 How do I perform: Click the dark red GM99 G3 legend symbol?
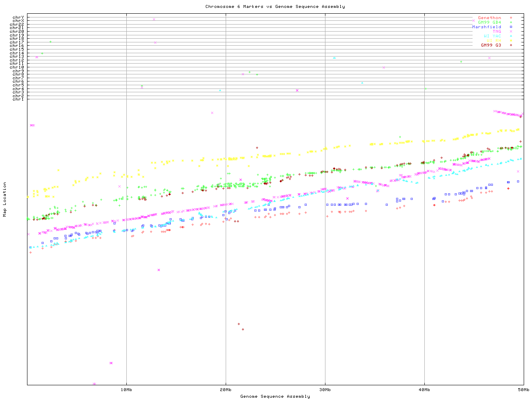(511, 45)
